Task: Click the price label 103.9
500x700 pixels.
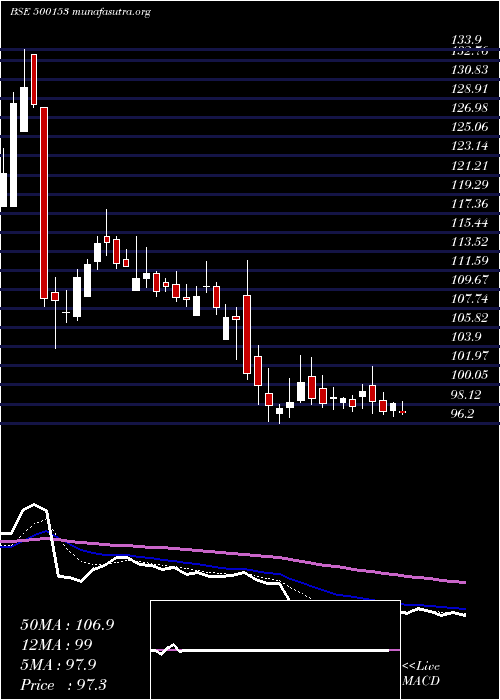Action: tap(467, 337)
